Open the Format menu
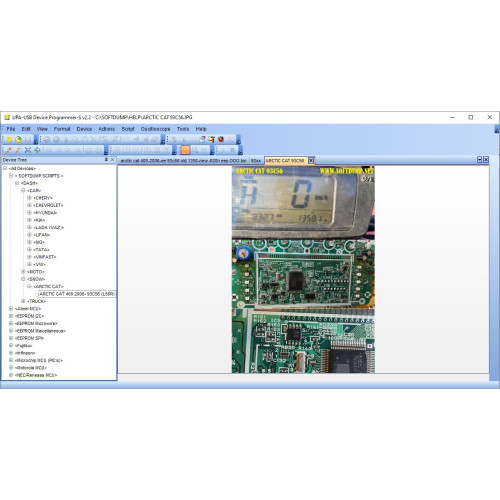This screenshot has height=500, width=500. pos(62,129)
